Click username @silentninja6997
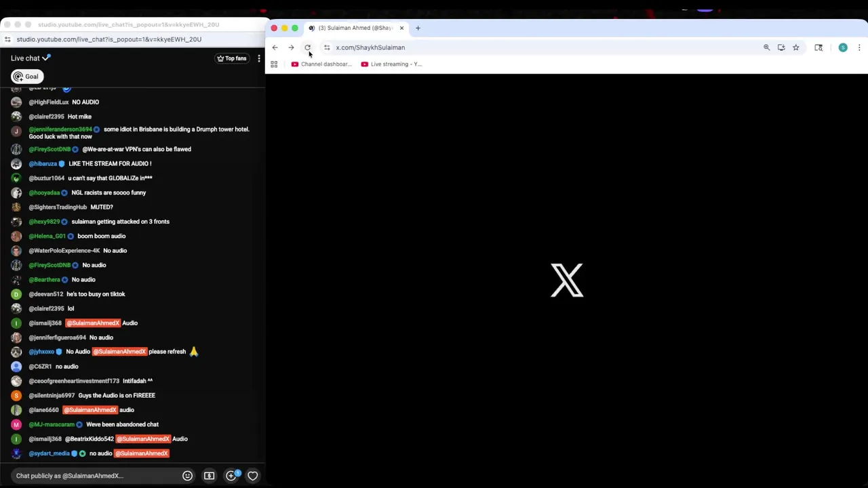868x488 pixels. 52,396
